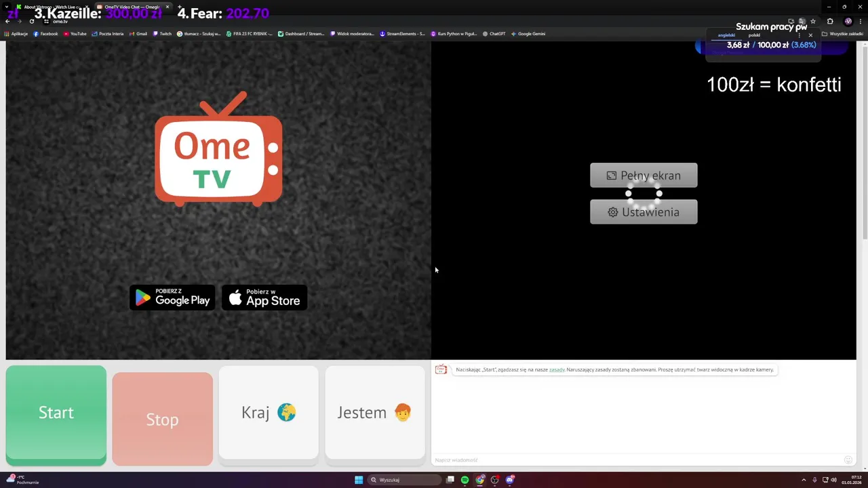
Task: Open the Twitch bookmark
Action: [x=163, y=34]
